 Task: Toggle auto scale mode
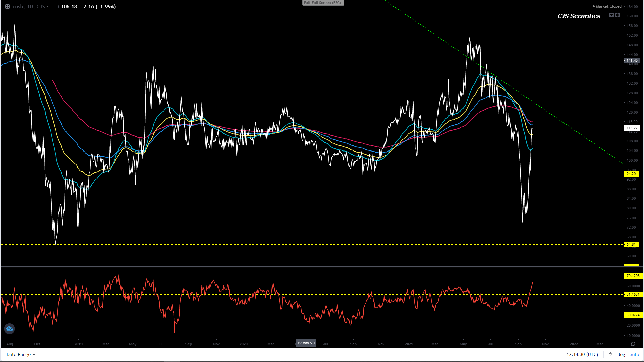click(x=634, y=354)
